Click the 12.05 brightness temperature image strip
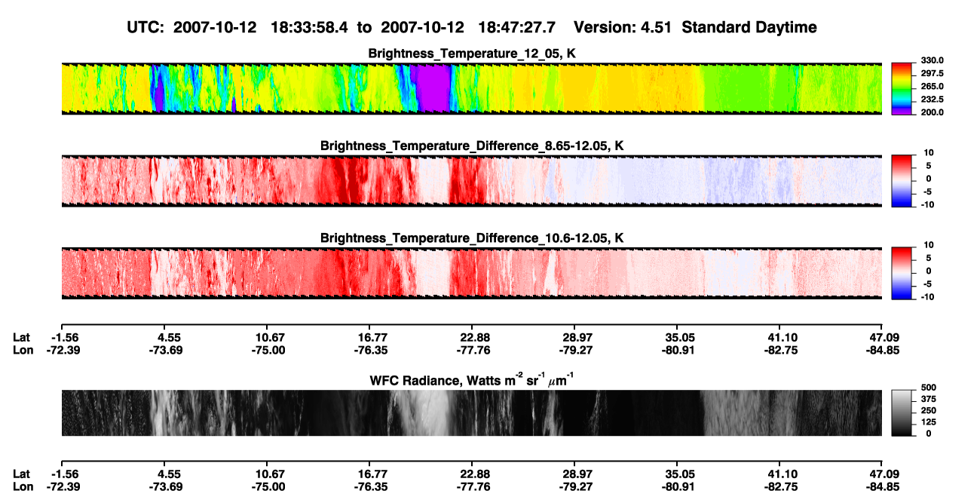The image size is (980, 503). tap(471, 88)
